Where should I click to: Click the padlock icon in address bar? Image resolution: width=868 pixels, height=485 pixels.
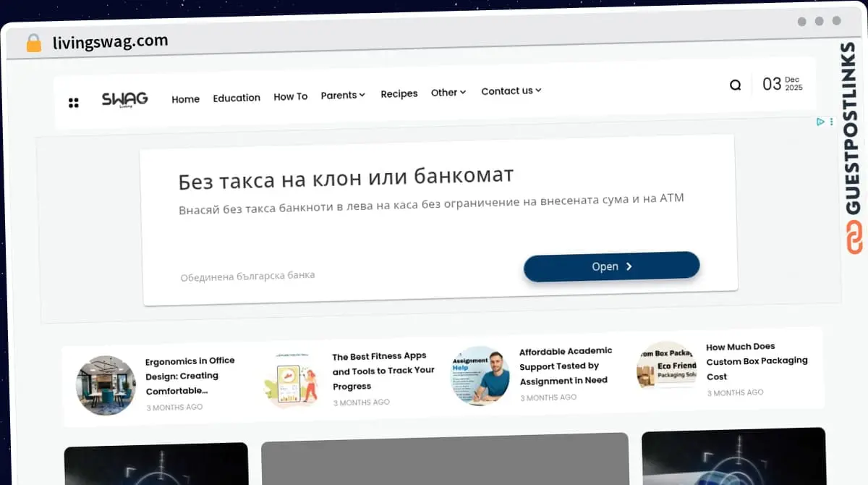click(x=33, y=43)
